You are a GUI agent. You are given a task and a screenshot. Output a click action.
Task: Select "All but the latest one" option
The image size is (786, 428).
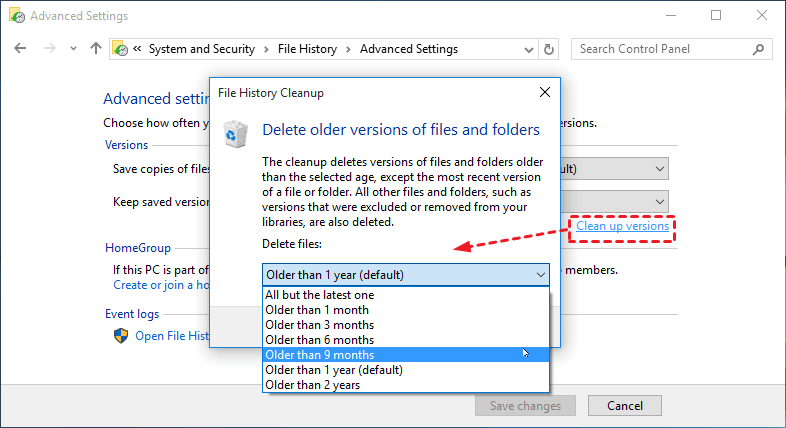click(320, 295)
